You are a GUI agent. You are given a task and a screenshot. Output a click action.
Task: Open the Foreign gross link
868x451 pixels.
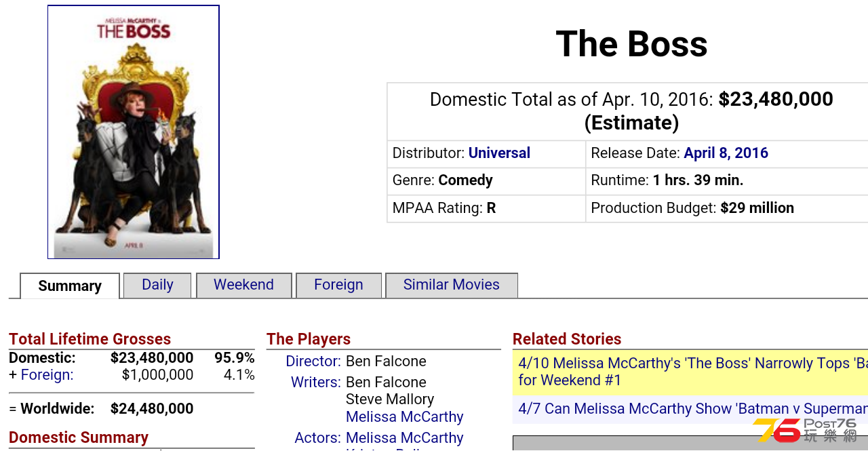pos(47,375)
